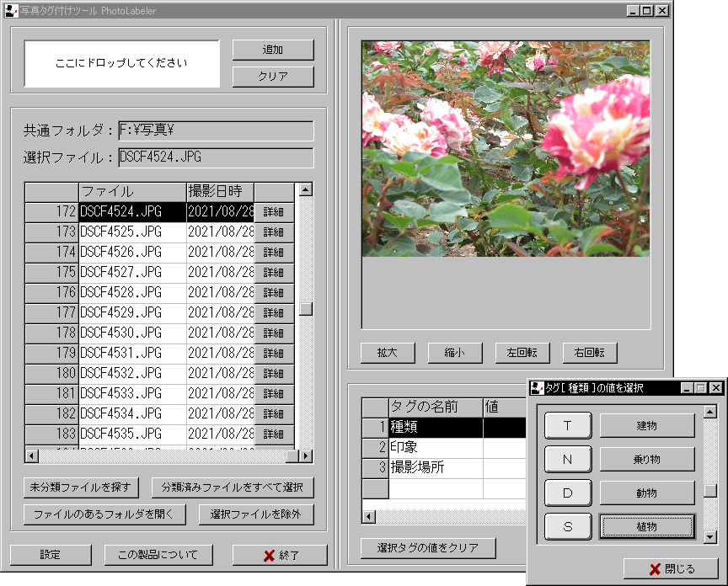Click the 共通フォルダ field showing F:¥写真¥
This screenshot has width=728, height=586.
(216, 131)
